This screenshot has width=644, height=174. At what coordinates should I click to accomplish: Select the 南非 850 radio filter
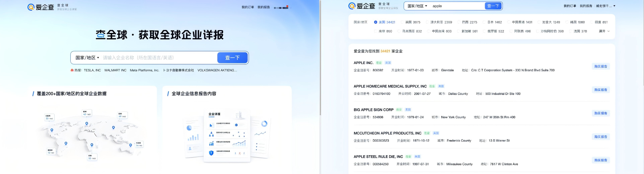pos(383,31)
